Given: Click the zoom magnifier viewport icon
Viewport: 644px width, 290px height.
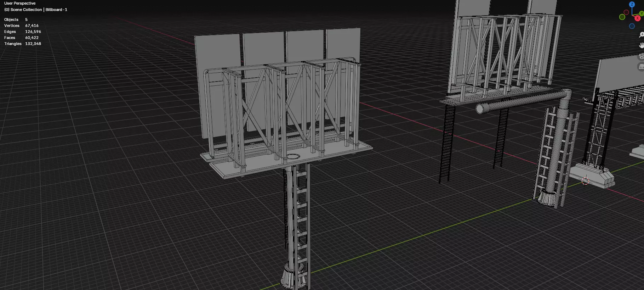Looking at the screenshot, I should [641, 35].
